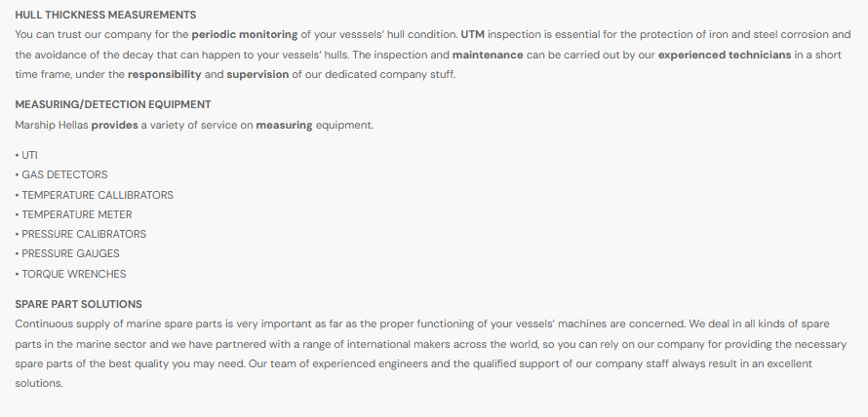
Task: Click the bold 'provides' word
Action: click(x=115, y=125)
